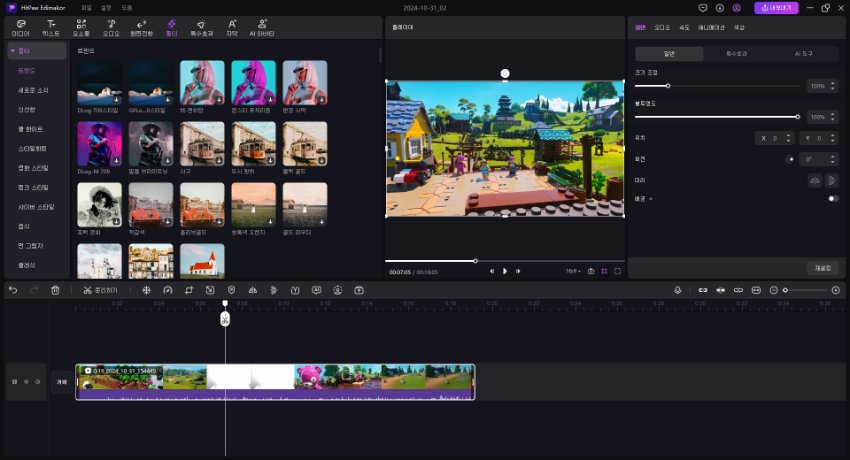Image resolution: width=850 pixels, height=460 pixels.
Task: Take a snapshot with the preview camera icon
Action: point(591,271)
